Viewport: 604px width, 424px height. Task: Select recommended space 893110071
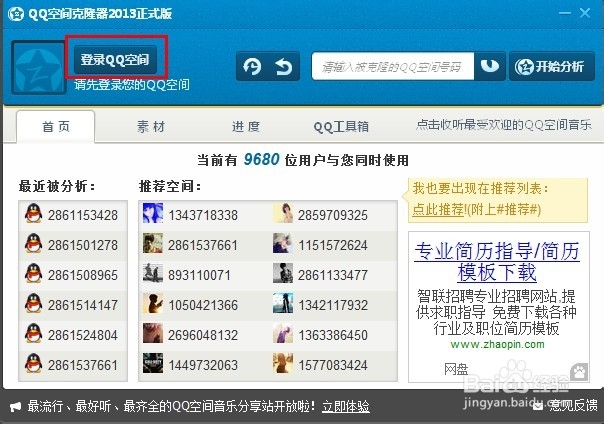[199, 275]
